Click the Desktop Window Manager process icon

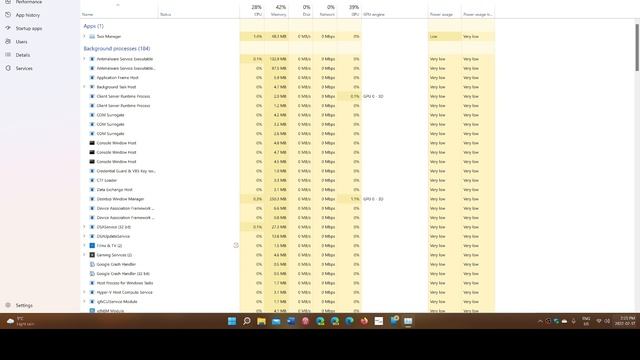(92, 199)
